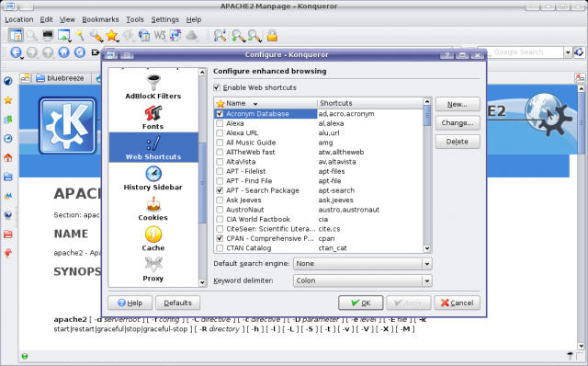Viewport: 588px width, 366px height.
Task: Click the magnifier with plus zoom icon
Action: pyautogui.click(x=238, y=36)
